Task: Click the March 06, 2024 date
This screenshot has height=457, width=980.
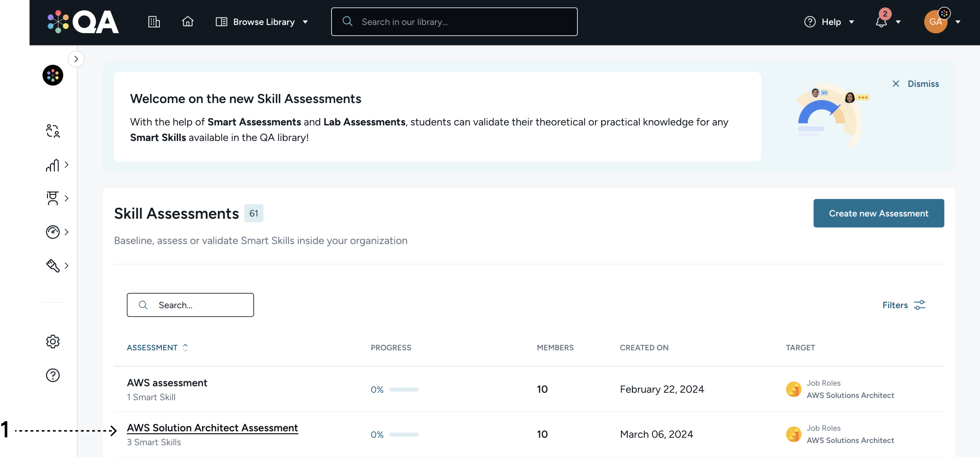Action: [656, 434]
